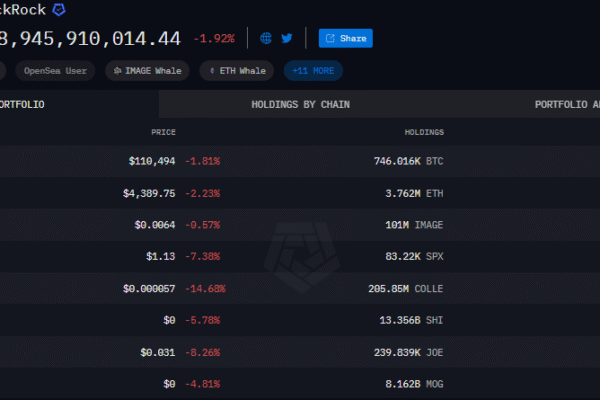Image resolution: width=600 pixels, height=400 pixels.
Task: Select the 101M IMAGE holdings cell
Action: tap(414, 225)
